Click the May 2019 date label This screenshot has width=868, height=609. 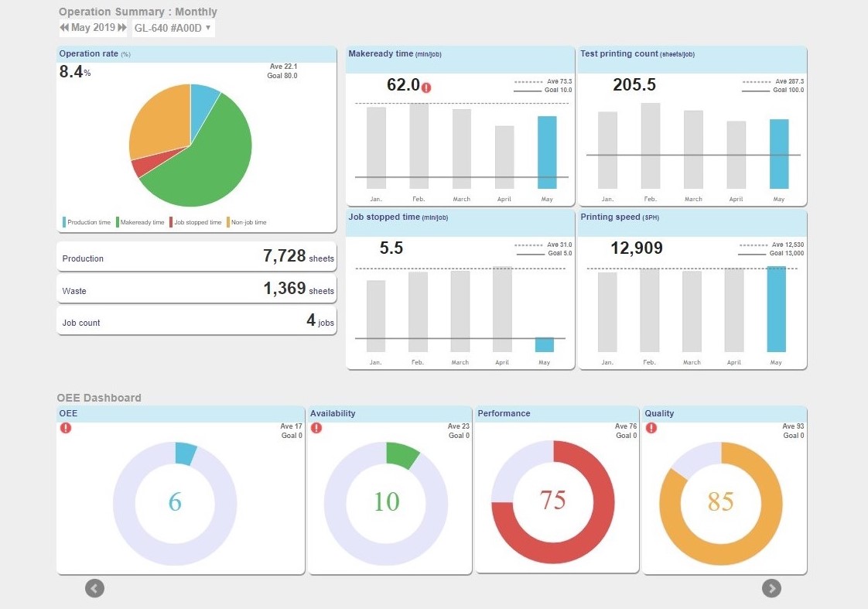pos(93,28)
